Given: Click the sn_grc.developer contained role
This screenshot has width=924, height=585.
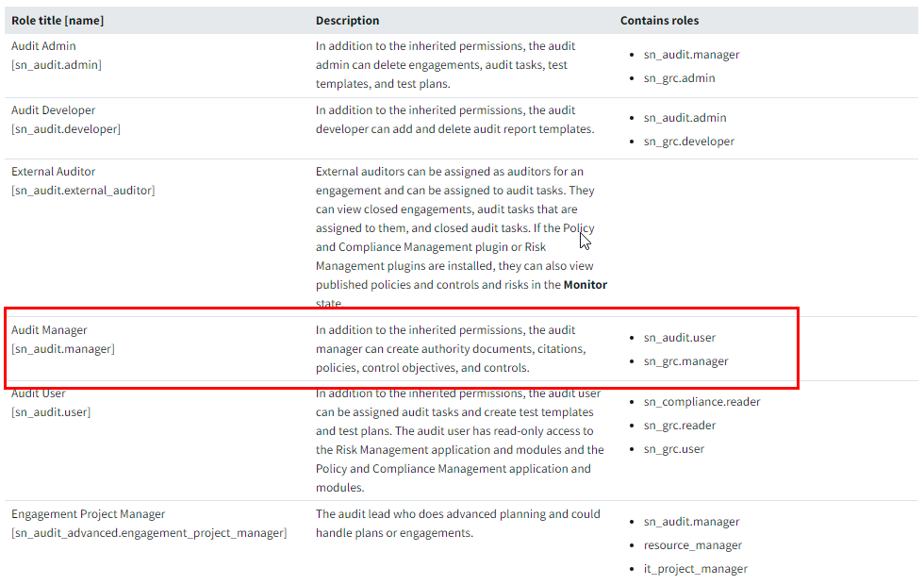Looking at the screenshot, I should 688,142.
